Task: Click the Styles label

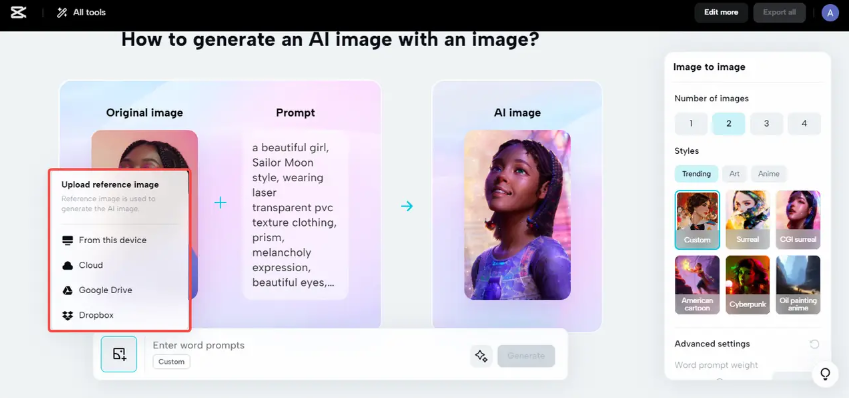Action: tap(687, 151)
